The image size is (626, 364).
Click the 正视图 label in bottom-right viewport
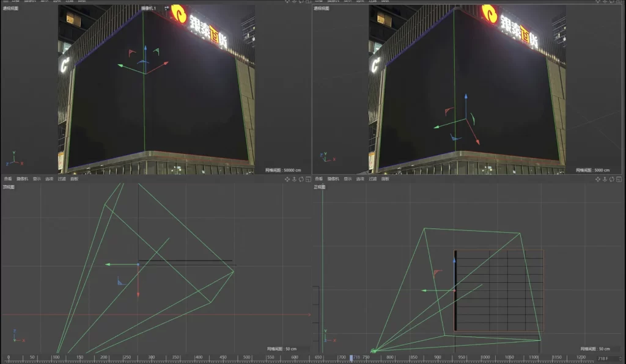pos(320,187)
